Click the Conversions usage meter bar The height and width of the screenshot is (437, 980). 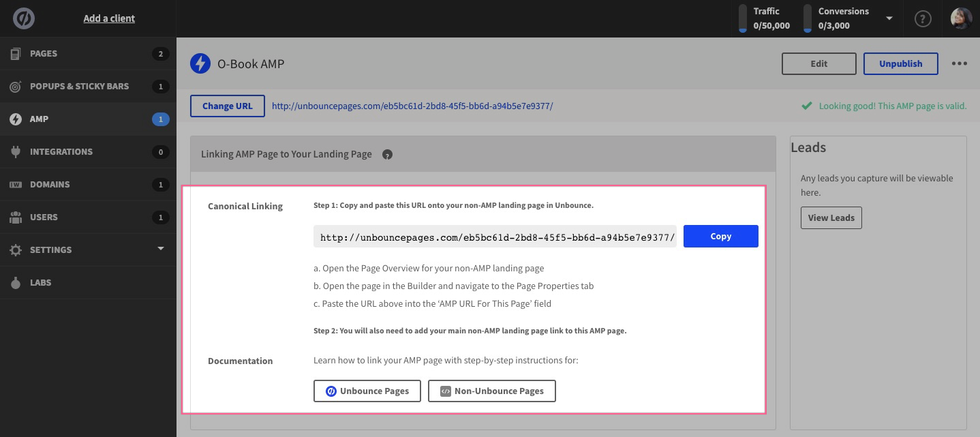(807, 18)
